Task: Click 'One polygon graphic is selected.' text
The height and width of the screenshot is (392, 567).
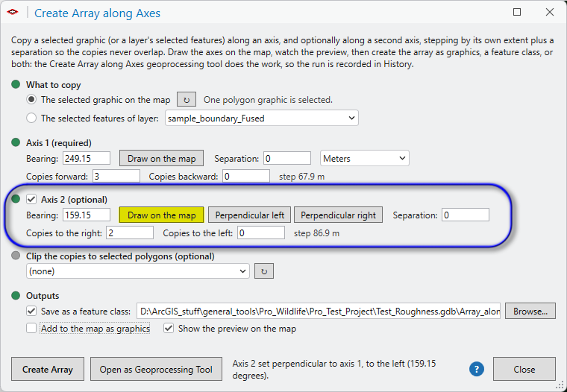Action: 268,100
